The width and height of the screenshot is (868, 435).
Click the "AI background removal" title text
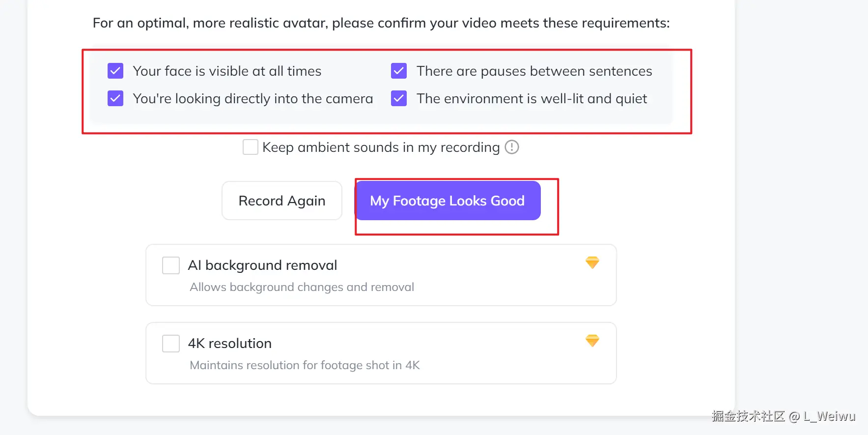tap(262, 265)
